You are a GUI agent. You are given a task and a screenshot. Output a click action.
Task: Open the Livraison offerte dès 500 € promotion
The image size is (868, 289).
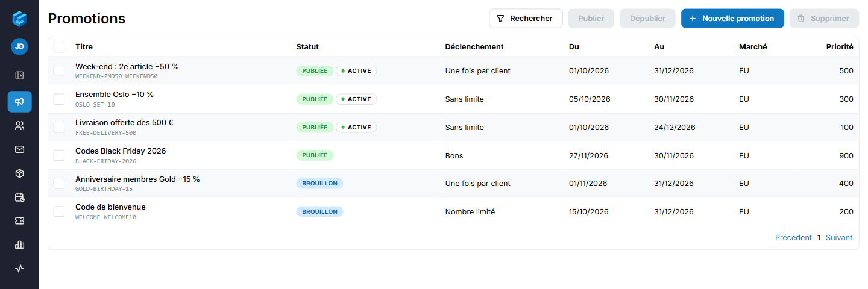[124, 123]
